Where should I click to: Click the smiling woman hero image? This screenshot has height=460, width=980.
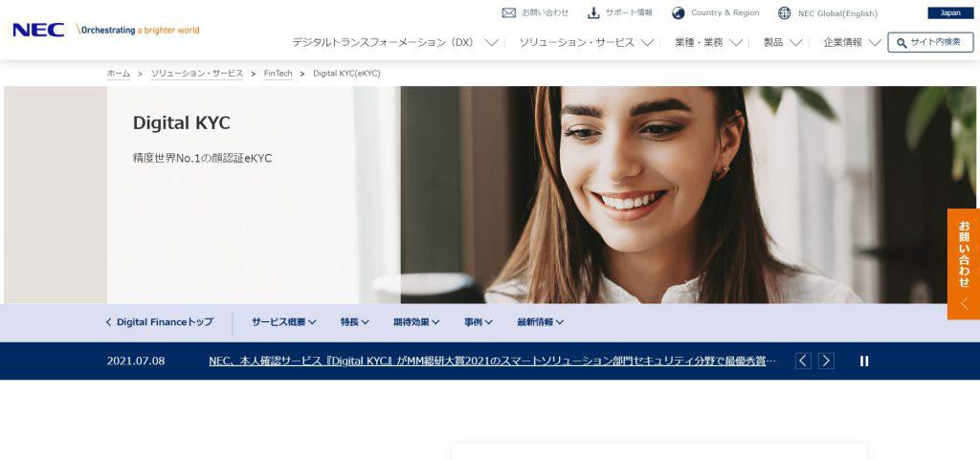point(687,195)
